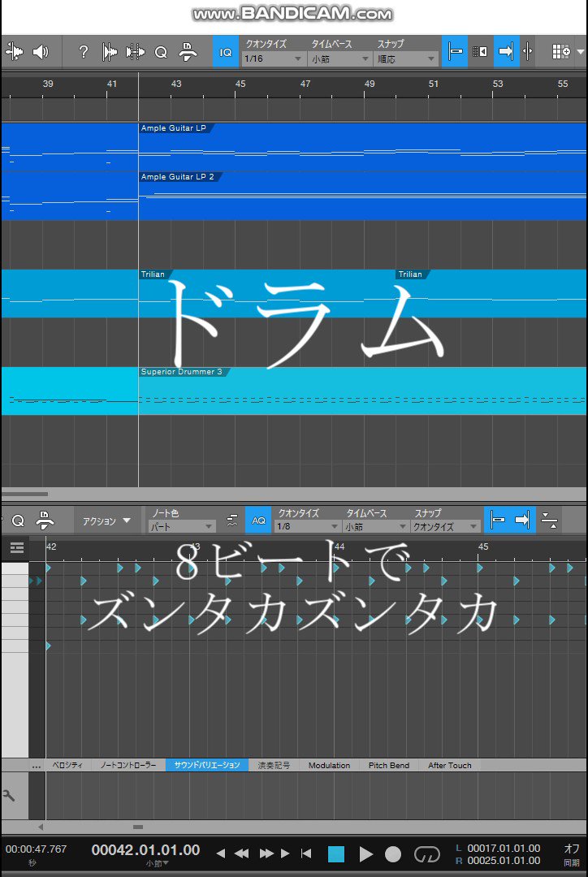Click the blue Stop button

click(336, 854)
